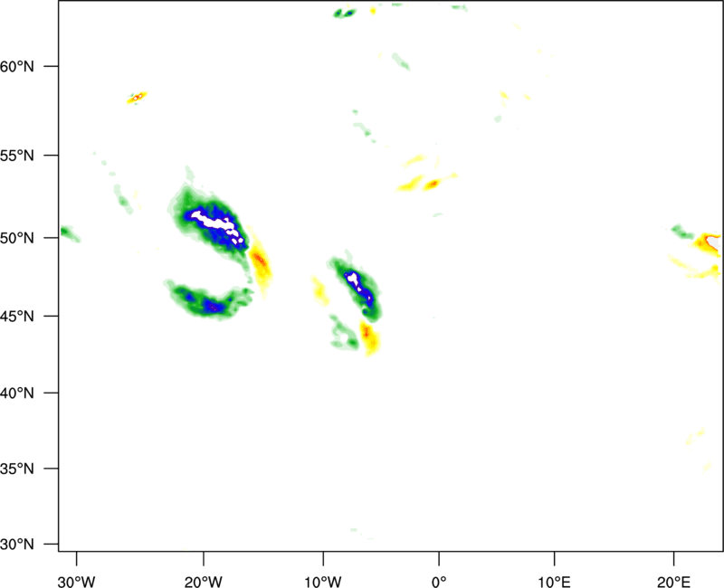The height and width of the screenshot is (588, 724).
Task: Click the 10°E longitude axis label
Action: point(555,582)
